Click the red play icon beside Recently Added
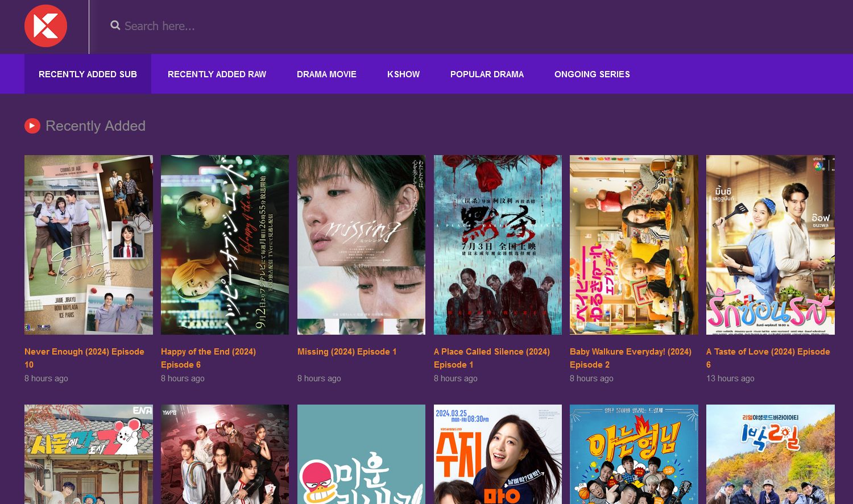This screenshot has height=504, width=853. pos(32,126)
